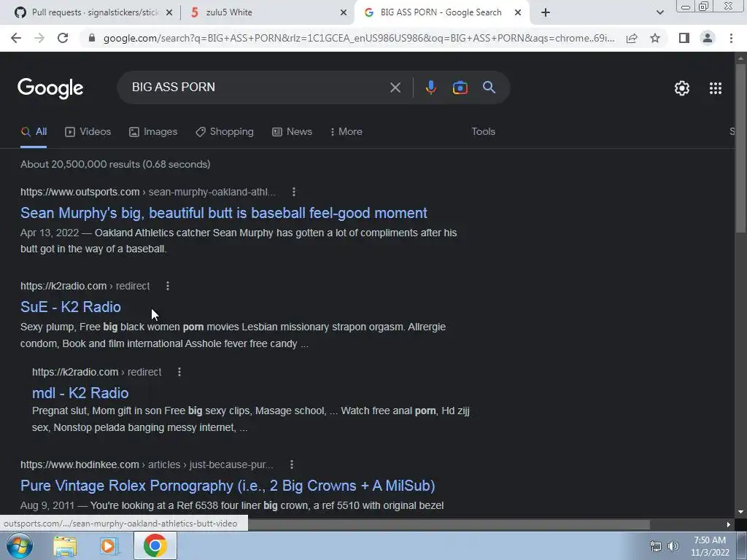The width and height of the screenshot is (747, 560).
Task: Expand the More search categories
Action: coord(347,132)
